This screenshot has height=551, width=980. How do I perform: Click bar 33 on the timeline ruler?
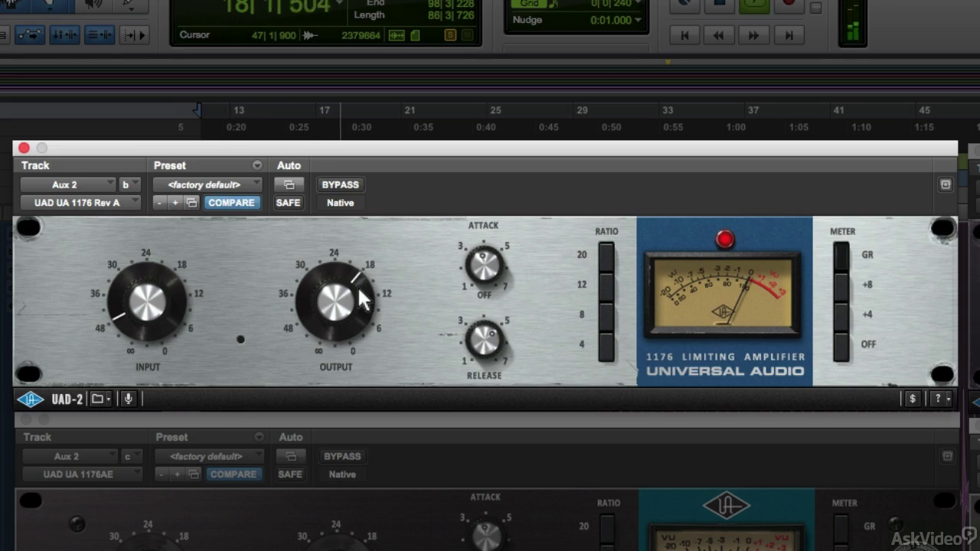[x=668, y=110]
